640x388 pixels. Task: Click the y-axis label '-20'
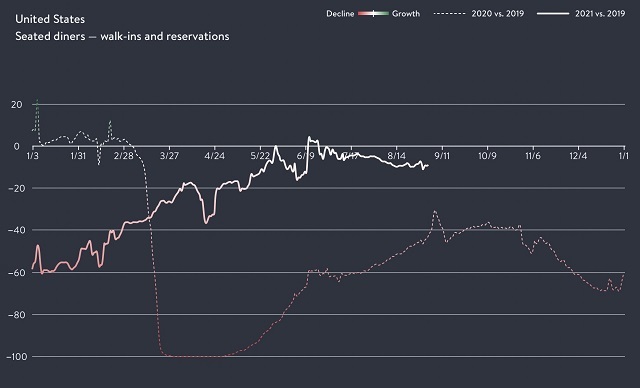(x=17, y=188)
